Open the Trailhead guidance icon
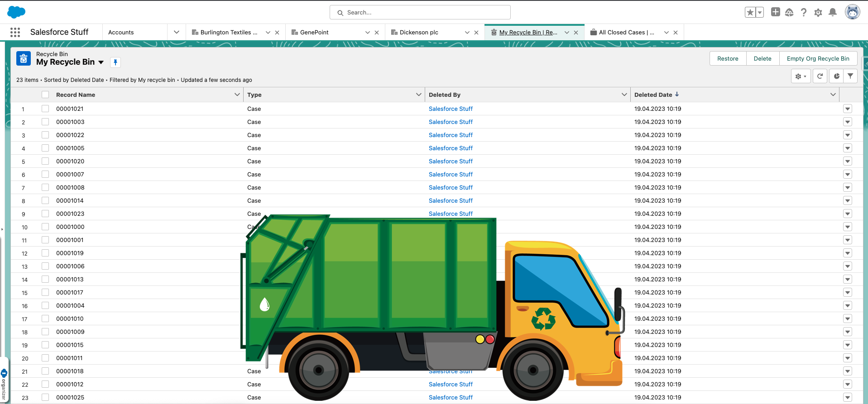 [x=789, y=12]
